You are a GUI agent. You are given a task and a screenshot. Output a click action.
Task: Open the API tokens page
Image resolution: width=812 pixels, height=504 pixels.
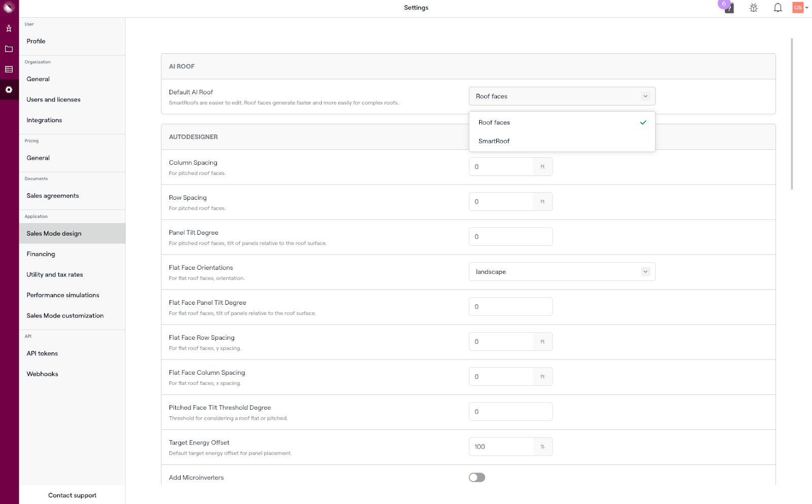coord(42,353)
